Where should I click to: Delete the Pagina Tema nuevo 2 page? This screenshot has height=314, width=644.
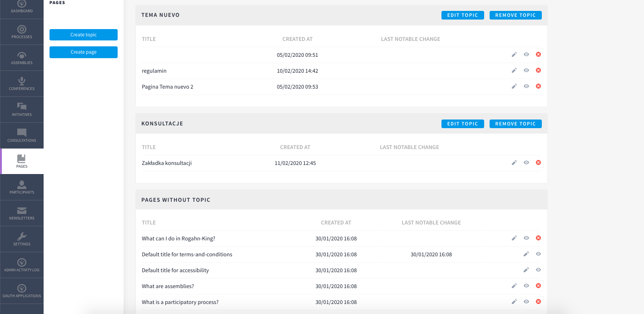point(538,86)
